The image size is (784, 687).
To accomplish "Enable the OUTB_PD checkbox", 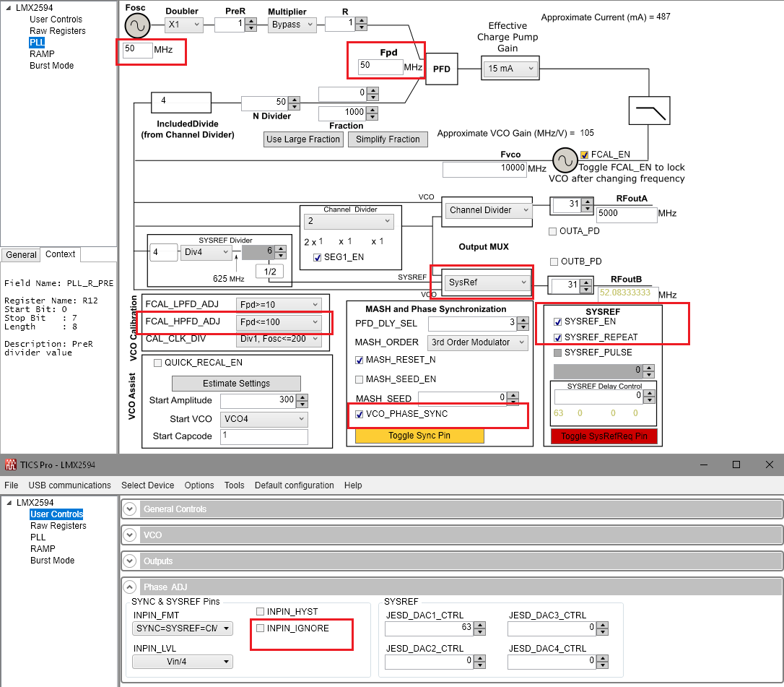I will (554, 262).
